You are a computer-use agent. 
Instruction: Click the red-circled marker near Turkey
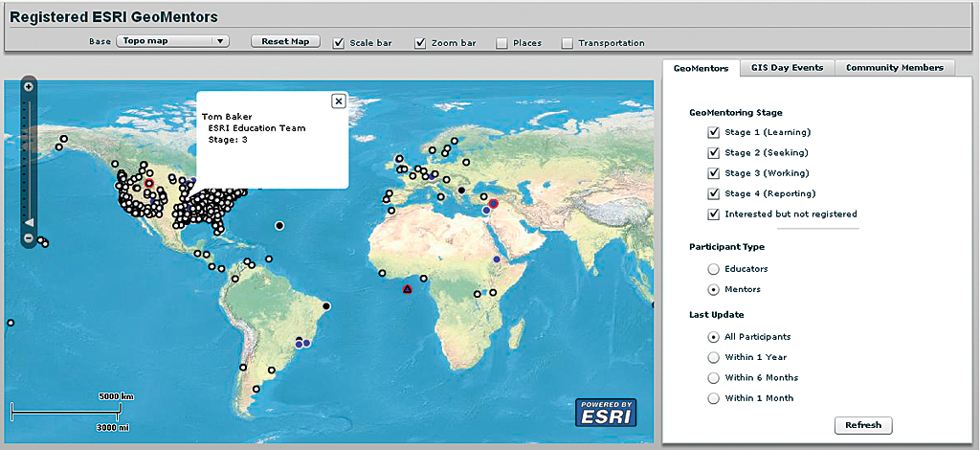(x=494, y=204)
